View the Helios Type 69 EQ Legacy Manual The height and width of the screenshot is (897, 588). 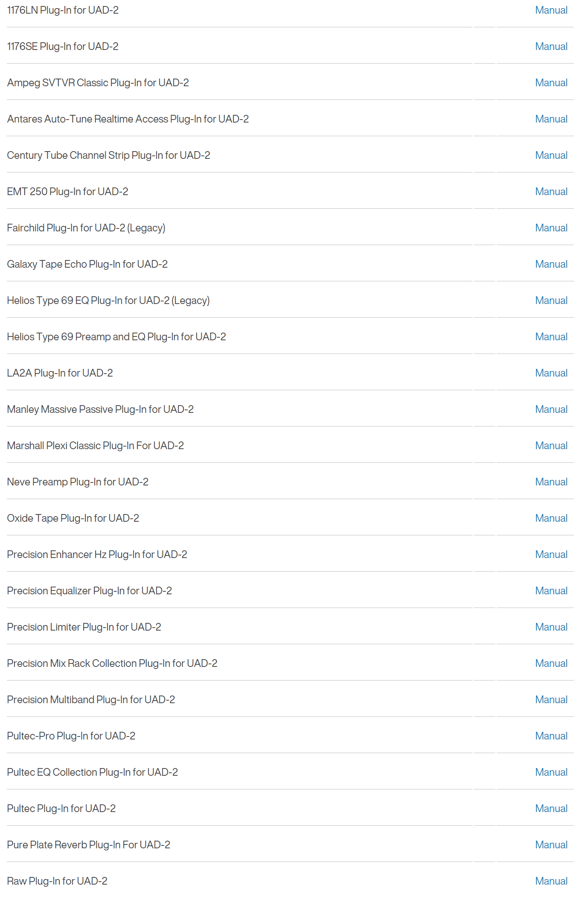pos(551,301)
